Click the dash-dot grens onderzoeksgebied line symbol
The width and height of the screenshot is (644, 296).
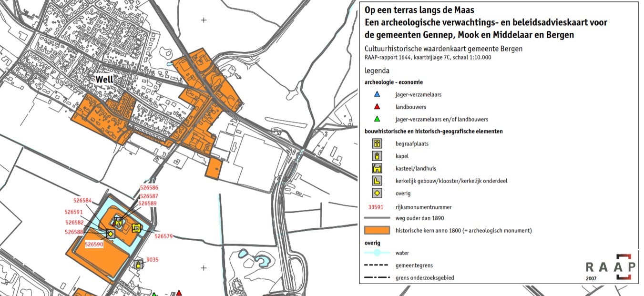(377, 278)
